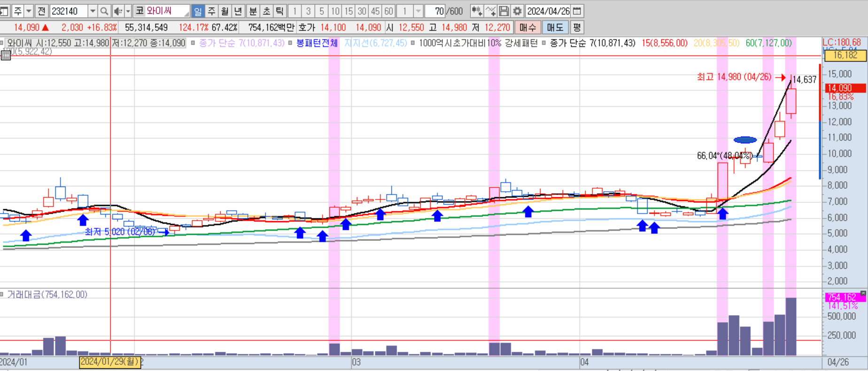Click the yellow 16,182 price tag
The image size is (868, 371).
click(x=845, y=55)
